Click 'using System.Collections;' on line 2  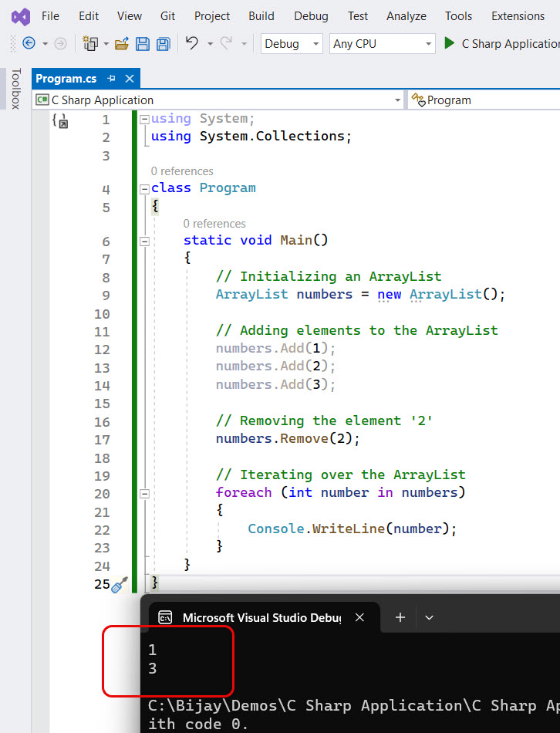click(251, 136)
